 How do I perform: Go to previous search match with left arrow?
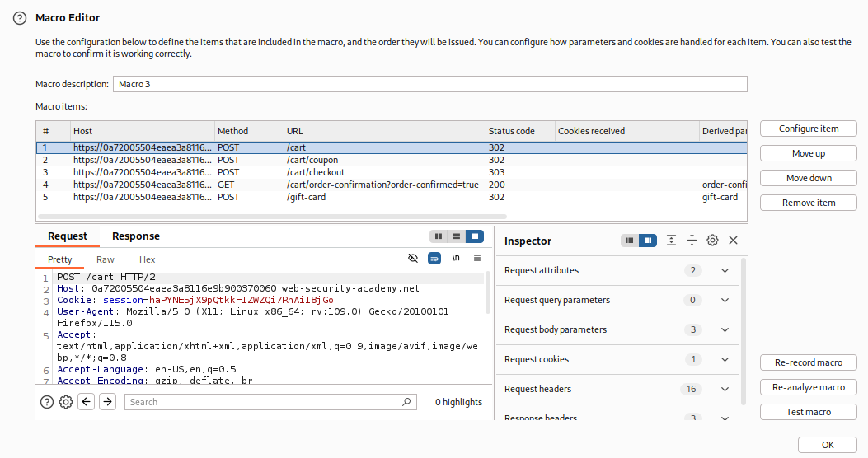87,402
